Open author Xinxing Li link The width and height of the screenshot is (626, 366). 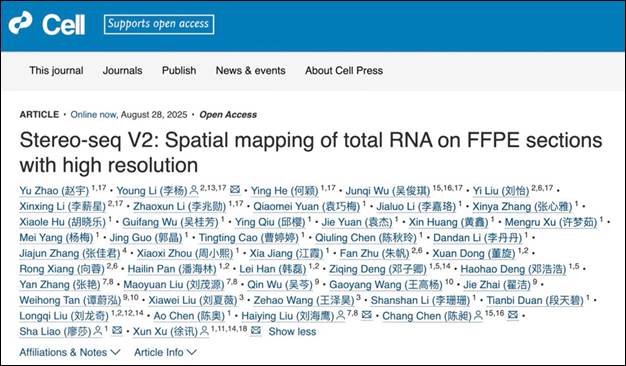[x=63, y=206]
